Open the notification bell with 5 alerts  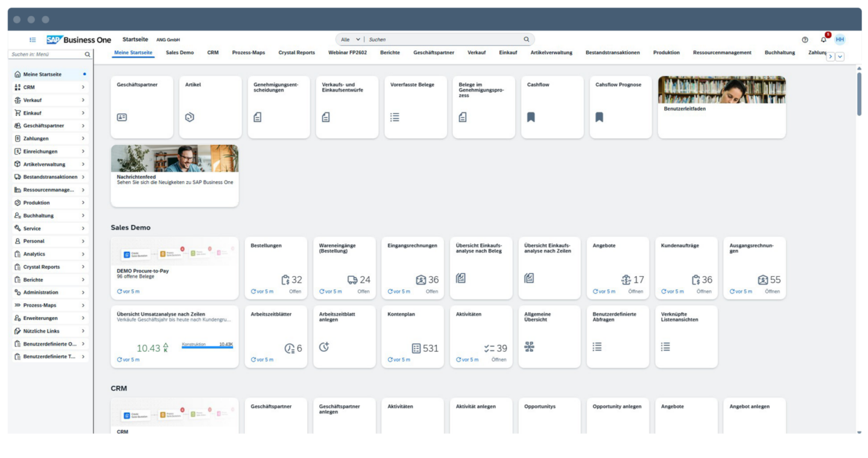pos(823,38)
